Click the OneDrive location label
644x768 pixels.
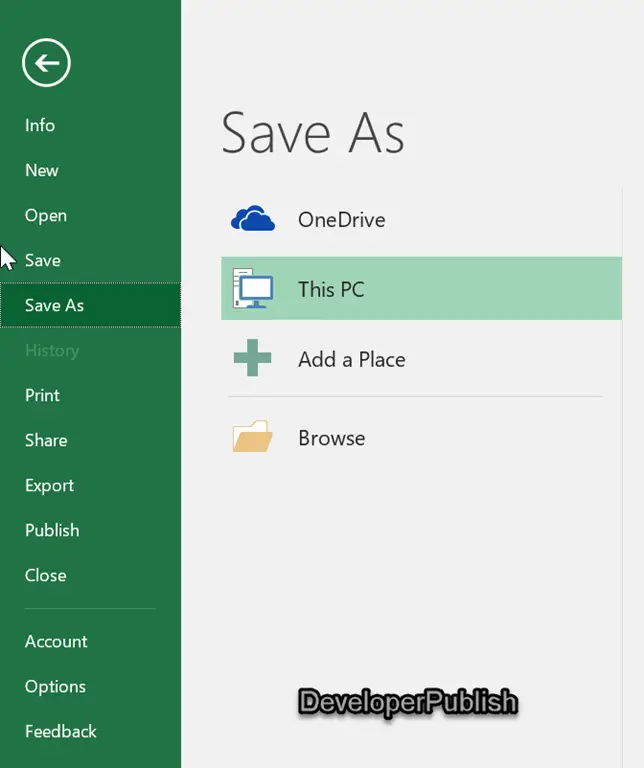pyautogui.click(x=342, y=219)
